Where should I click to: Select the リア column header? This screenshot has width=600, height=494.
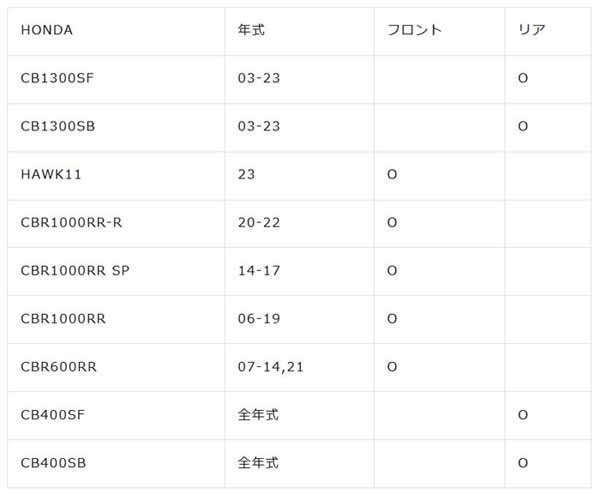point(531,30)
